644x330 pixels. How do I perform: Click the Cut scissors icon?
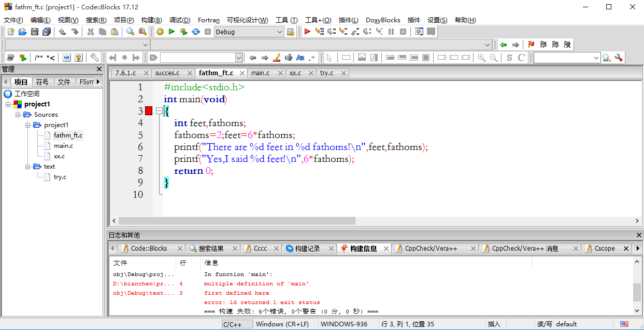point(91,32)
